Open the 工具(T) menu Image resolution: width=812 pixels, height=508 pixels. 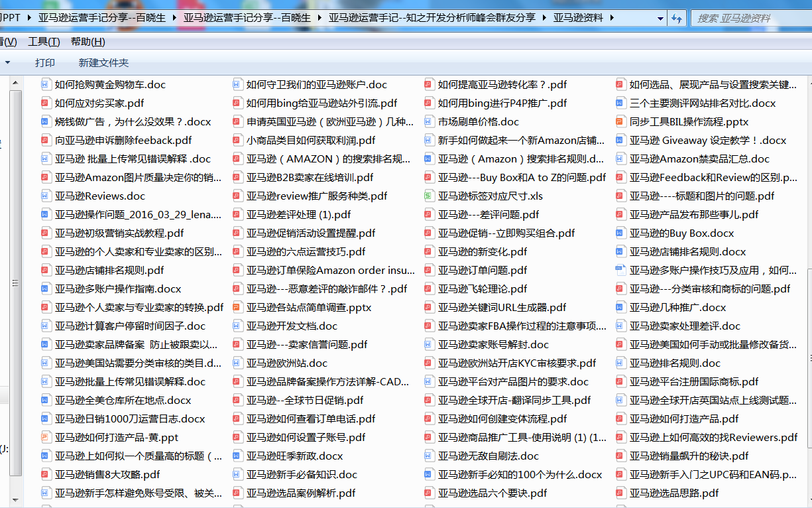click(44, 42)
